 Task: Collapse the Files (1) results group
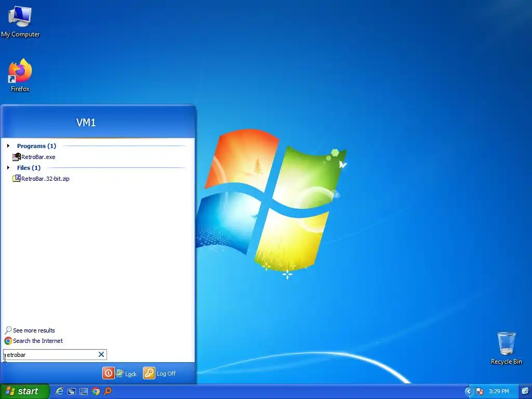(x=8, y=168)
